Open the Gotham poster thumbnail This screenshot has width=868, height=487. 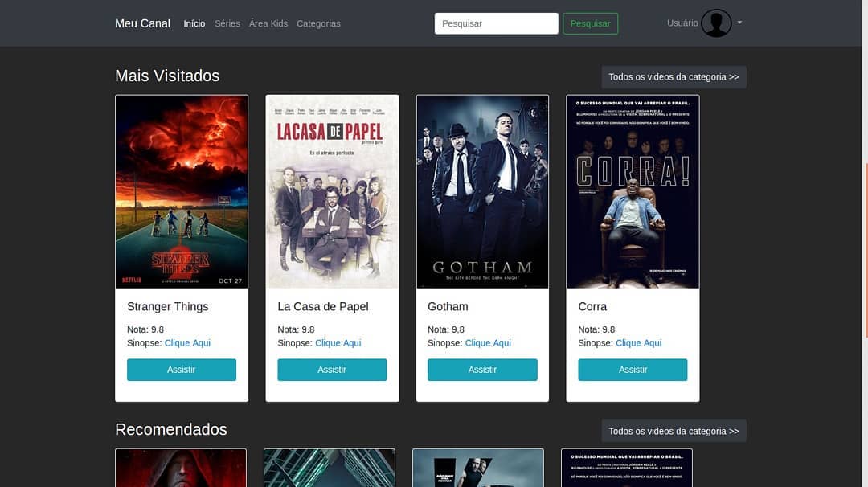click(483, 191)
